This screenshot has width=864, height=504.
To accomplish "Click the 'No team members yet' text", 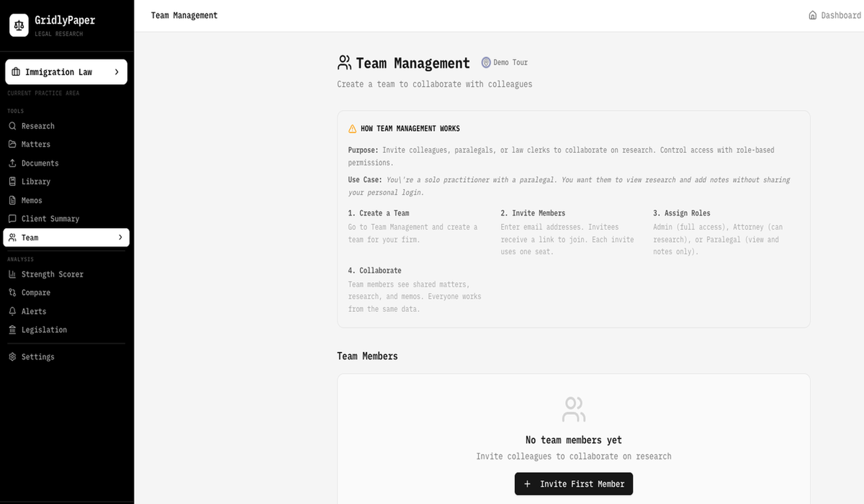I will [573, 440].
